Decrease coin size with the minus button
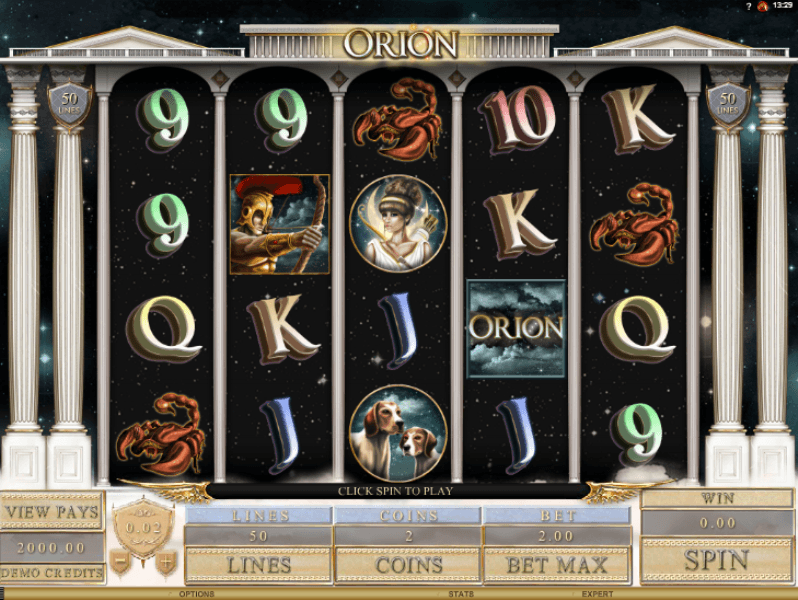This screenshot has width=798, height=600. [121, 563]
